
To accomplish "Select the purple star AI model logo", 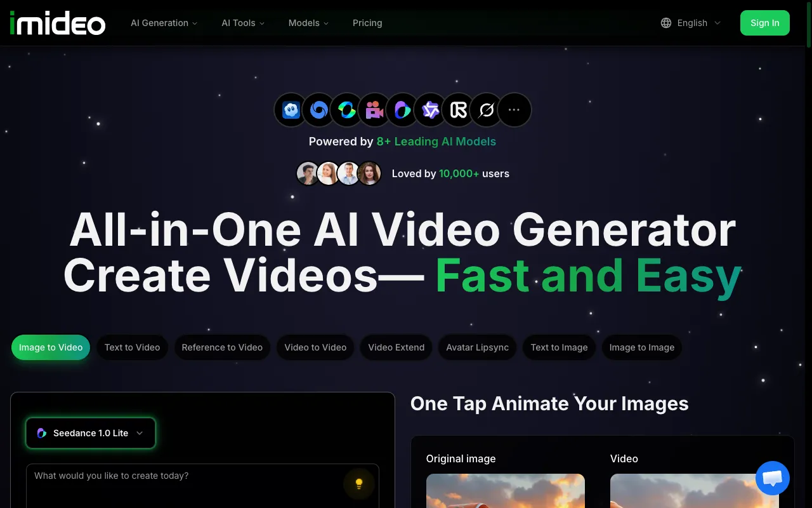I will click(430, 109).
